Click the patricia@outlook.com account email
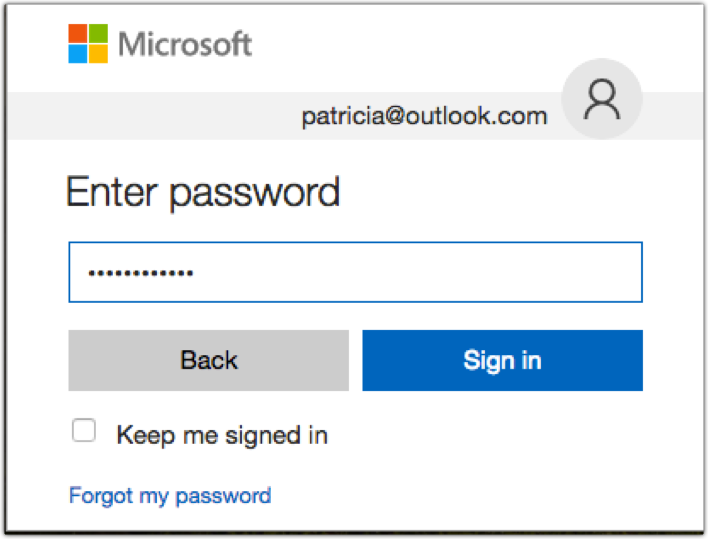708x539 pixels. pos(424,116)
